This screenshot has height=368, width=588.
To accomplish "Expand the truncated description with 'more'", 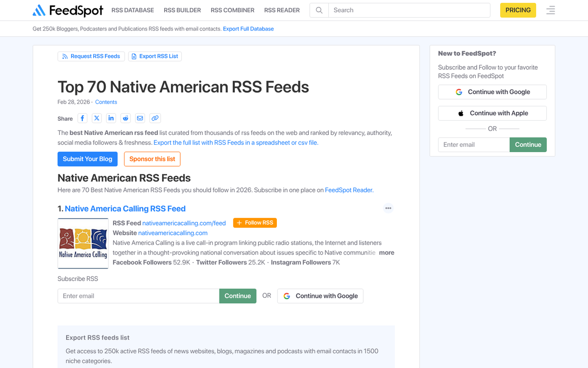I will pos(387,252).
